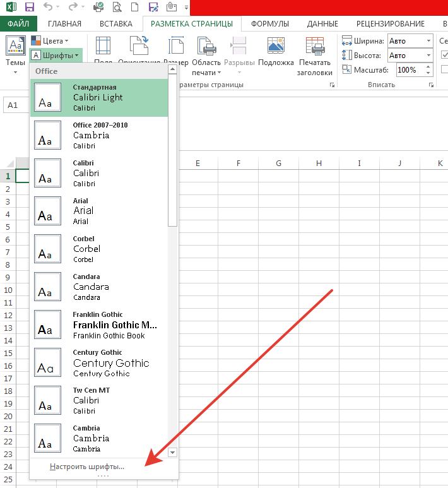
Task: Open the undo history dropdown arrow
Action: point(57,7)
